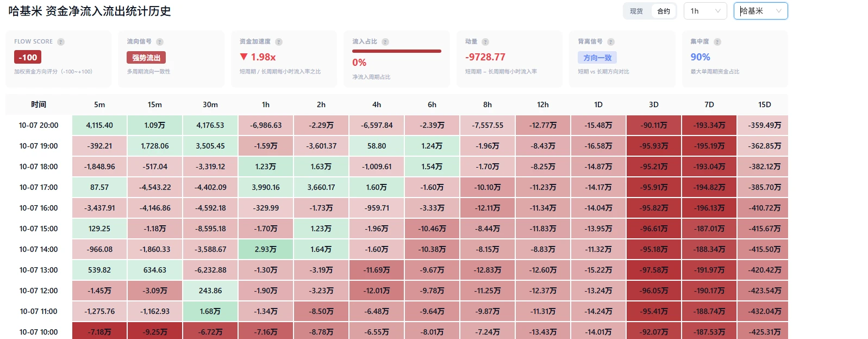This screenshot has height=339, width=868.
Task: Select the 5m column header
Action: pos(99,104)
